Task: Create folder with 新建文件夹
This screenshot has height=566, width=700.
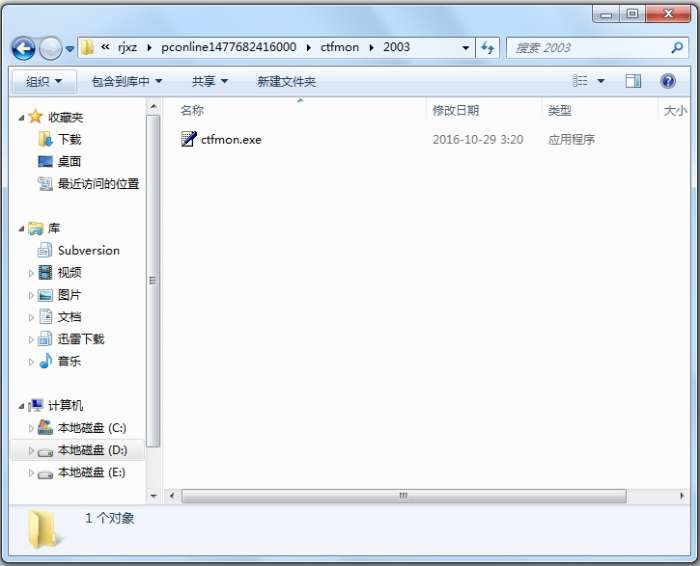Action: tap(286, 81)
